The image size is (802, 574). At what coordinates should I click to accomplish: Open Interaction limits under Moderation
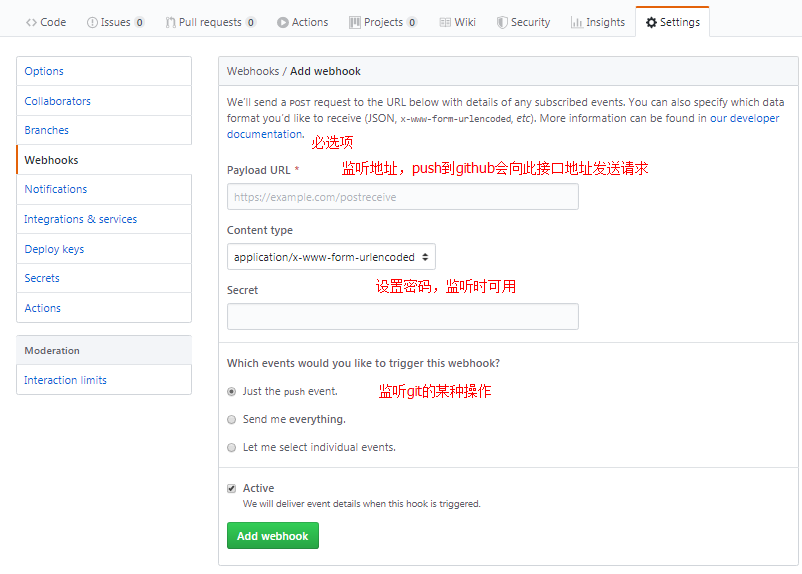coord(104,380)
